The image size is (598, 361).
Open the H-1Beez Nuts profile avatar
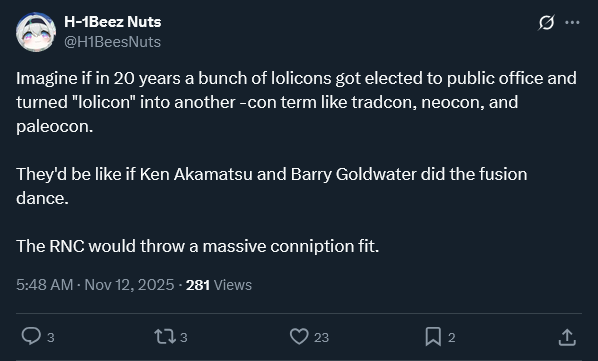pyautogui.click(x=36, y=32)
